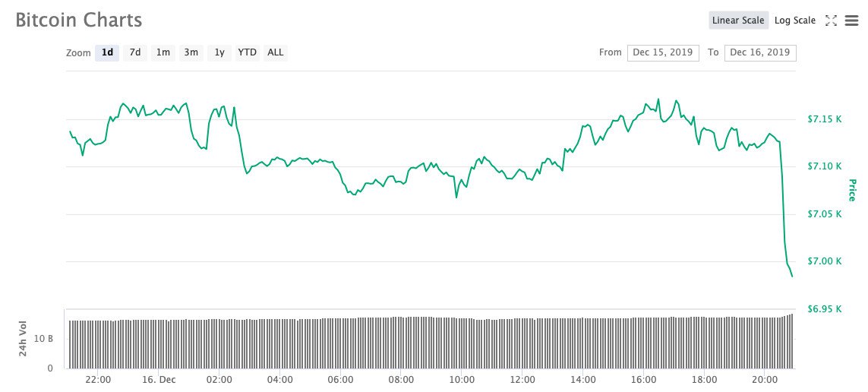Show ALL price history

click(x=276, y=52)
